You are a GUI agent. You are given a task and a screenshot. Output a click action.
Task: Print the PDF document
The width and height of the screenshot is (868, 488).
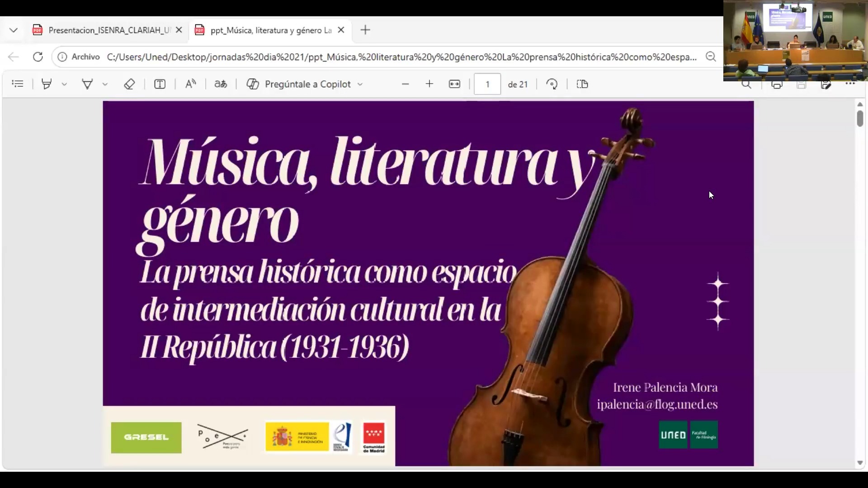[777, 85]
